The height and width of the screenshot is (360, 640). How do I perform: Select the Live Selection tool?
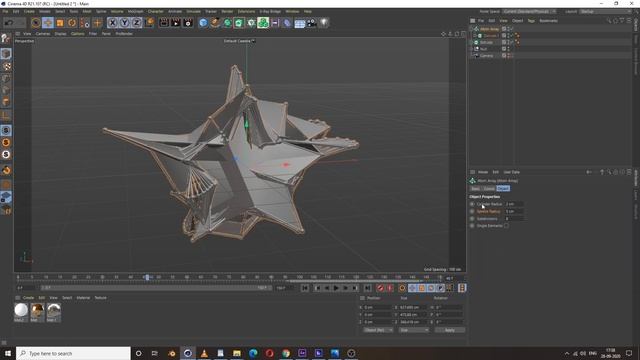pyautogui.click(x=36, y=23)
